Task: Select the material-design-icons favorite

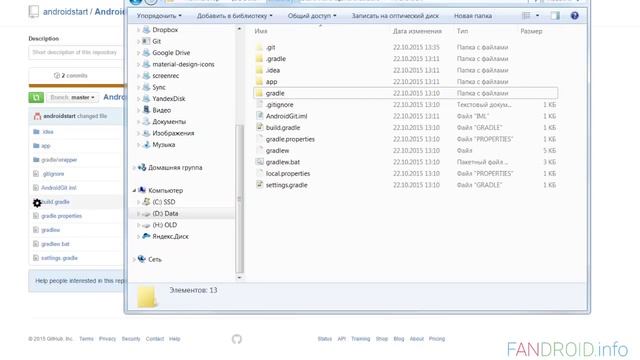Action: [183, 64]
